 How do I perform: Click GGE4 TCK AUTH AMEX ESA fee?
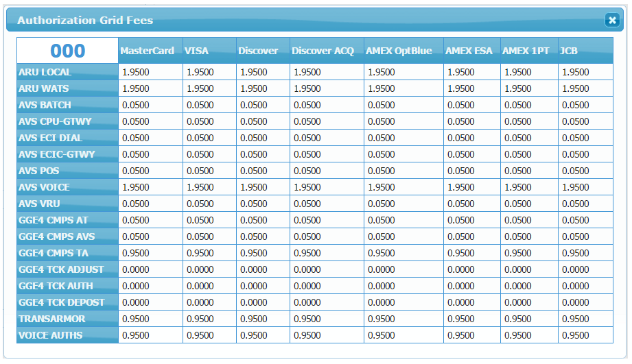pyautogui.click(x=472, y=287)
